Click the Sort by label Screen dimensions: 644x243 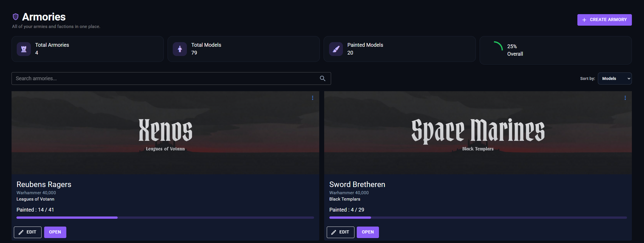coord(587,78)
